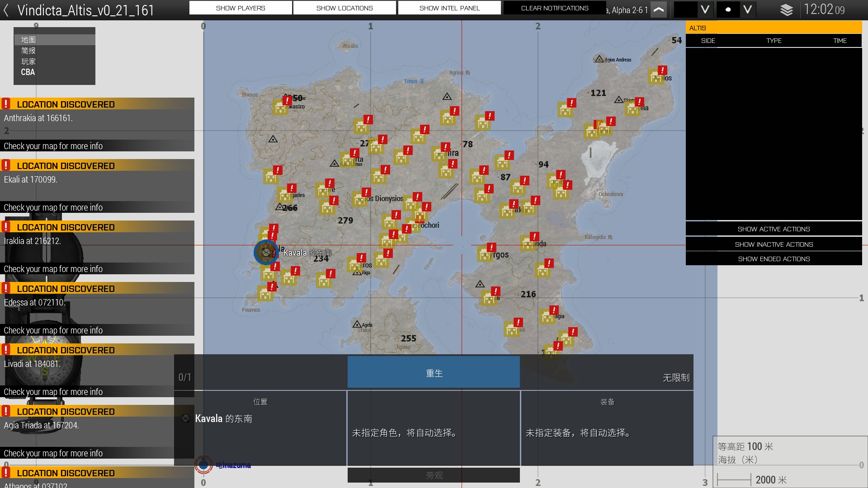Click the 等高距 100 米 contour legend
868x488 pixels.
pyautogui.click(x=745, y=446)
